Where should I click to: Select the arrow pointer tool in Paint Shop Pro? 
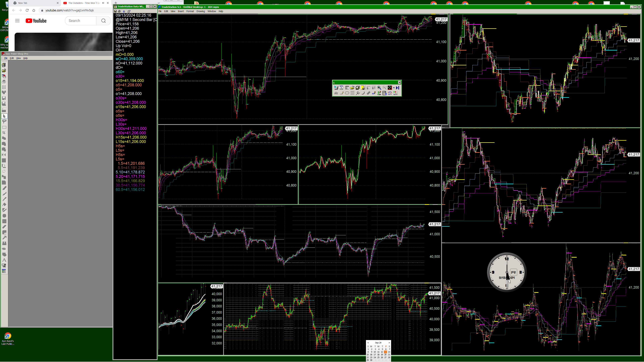click(4, 116)
